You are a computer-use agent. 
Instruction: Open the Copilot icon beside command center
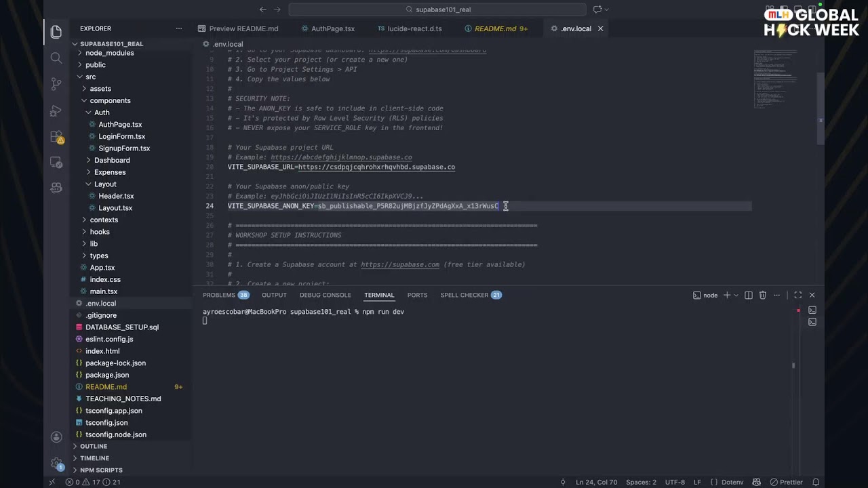[597, 9]
